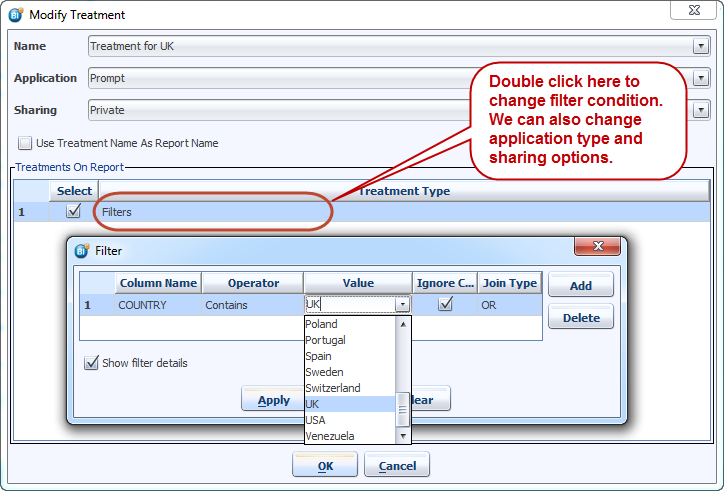Click the Add filter button
Screen dimensions: 724x491
point(580,286)
